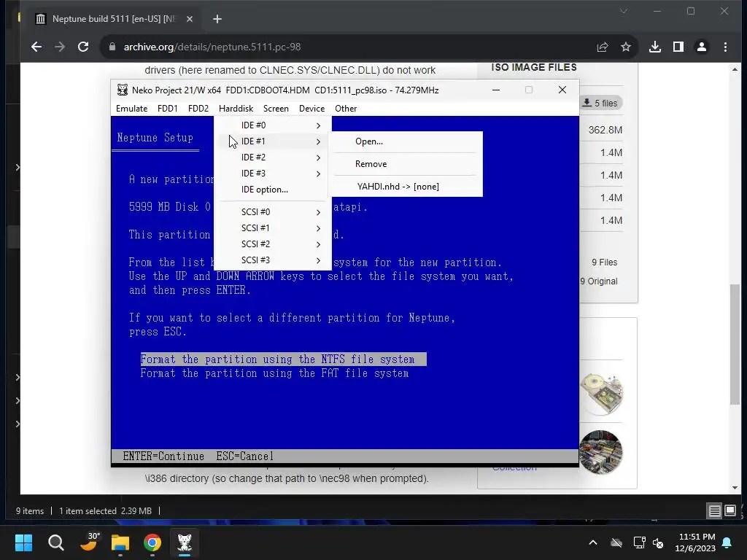Image resolution: width=747 pixels, height=560 pixels.
Task: Click the page vertical scrollbar thumb
Action: point(735,344)
